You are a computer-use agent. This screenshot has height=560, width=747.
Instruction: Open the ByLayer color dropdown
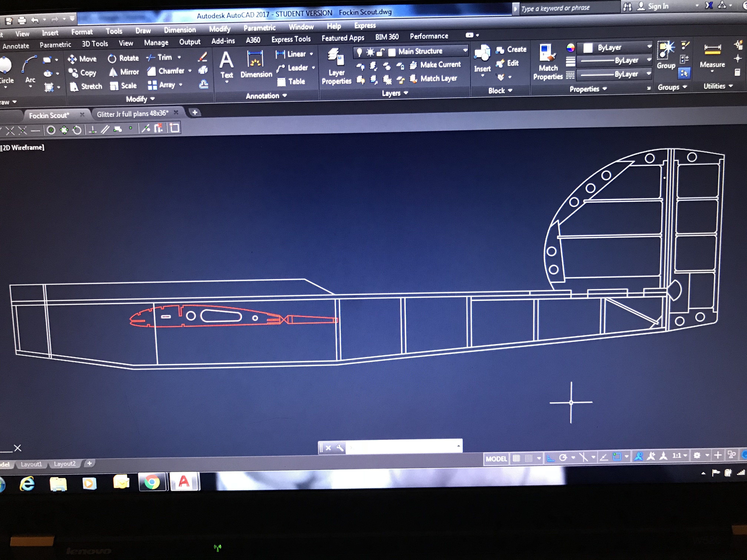coord(649,47)
